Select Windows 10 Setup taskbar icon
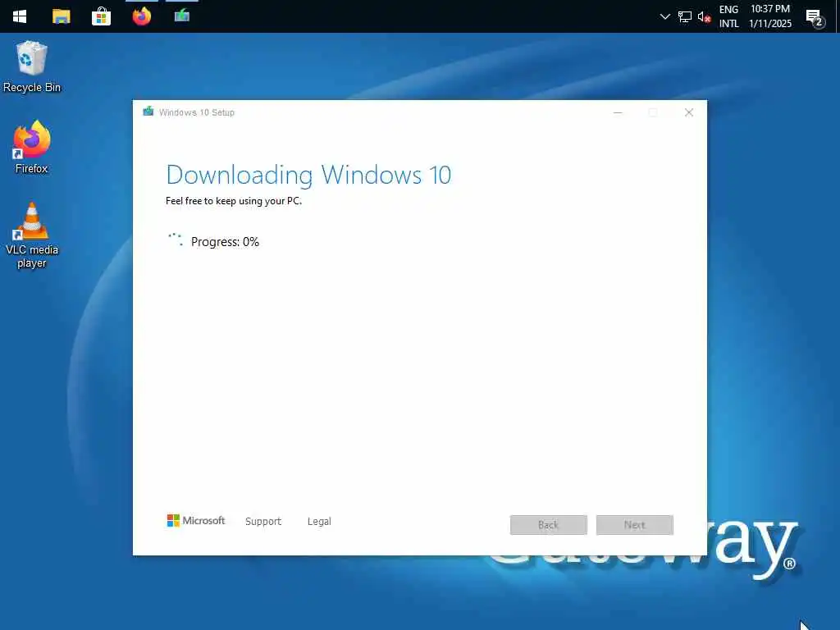The height and width of the screenshot is (630, 840). (182, 16)
